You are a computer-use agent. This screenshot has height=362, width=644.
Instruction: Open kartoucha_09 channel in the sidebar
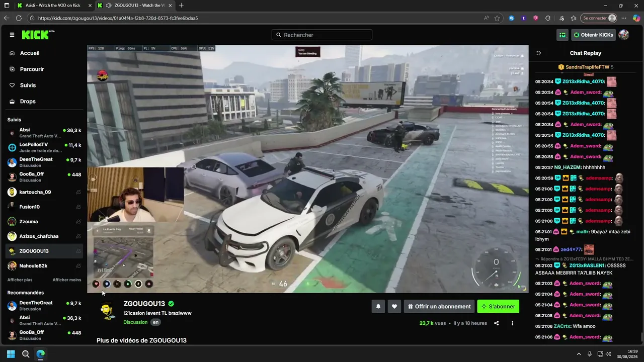click(45, 192)
